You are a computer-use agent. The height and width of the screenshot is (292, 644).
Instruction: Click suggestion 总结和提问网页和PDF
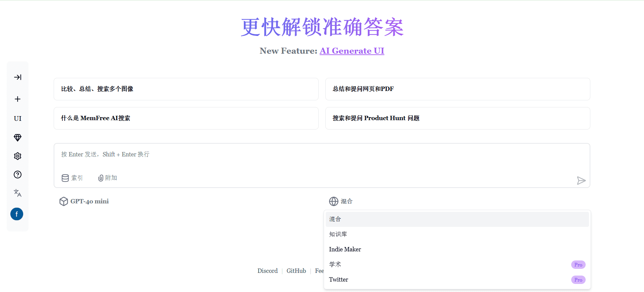(458, 89)
